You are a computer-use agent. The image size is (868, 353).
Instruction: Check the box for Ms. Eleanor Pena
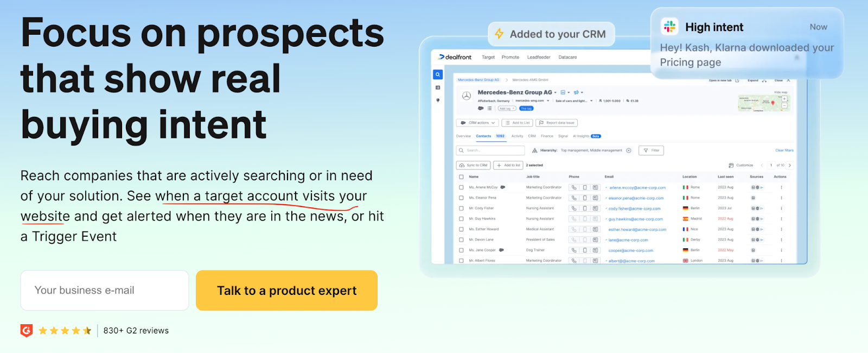(x=461, y=198)
